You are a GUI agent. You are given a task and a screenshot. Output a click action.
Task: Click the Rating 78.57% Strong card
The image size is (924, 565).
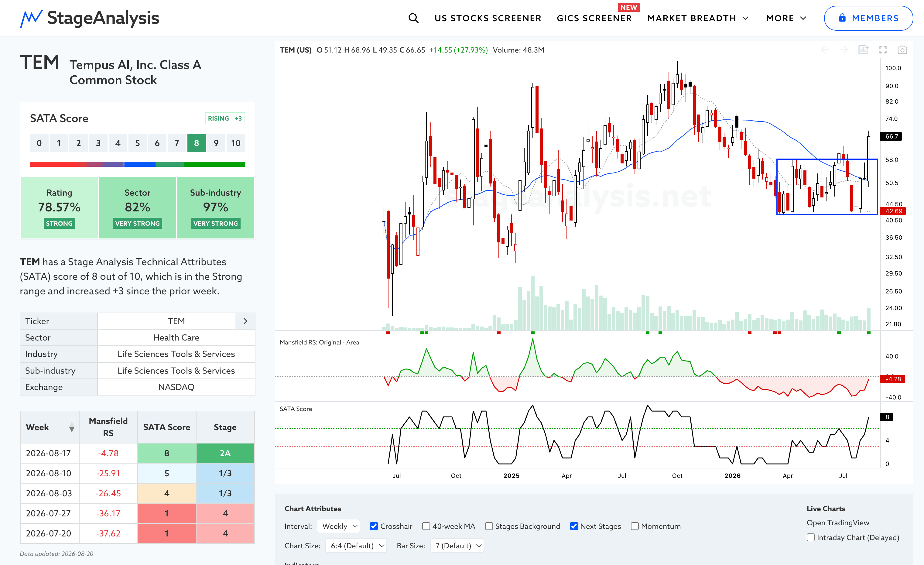pos(59,208)
